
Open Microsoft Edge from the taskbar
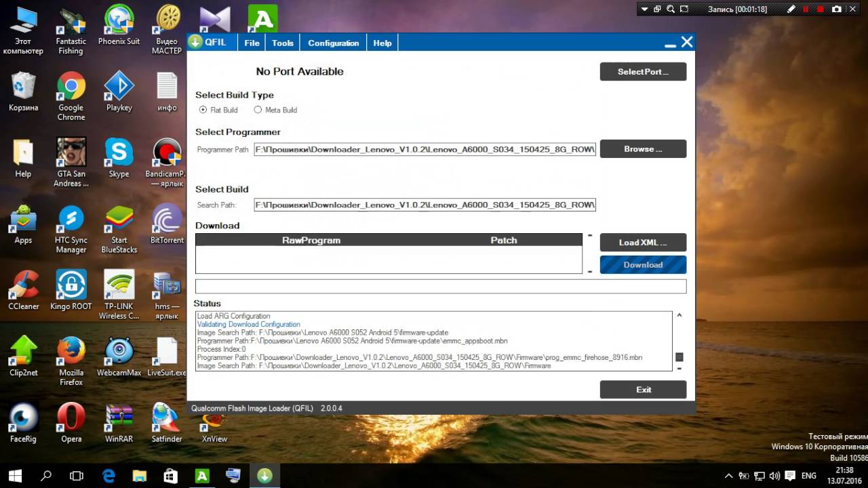[108, 476]
